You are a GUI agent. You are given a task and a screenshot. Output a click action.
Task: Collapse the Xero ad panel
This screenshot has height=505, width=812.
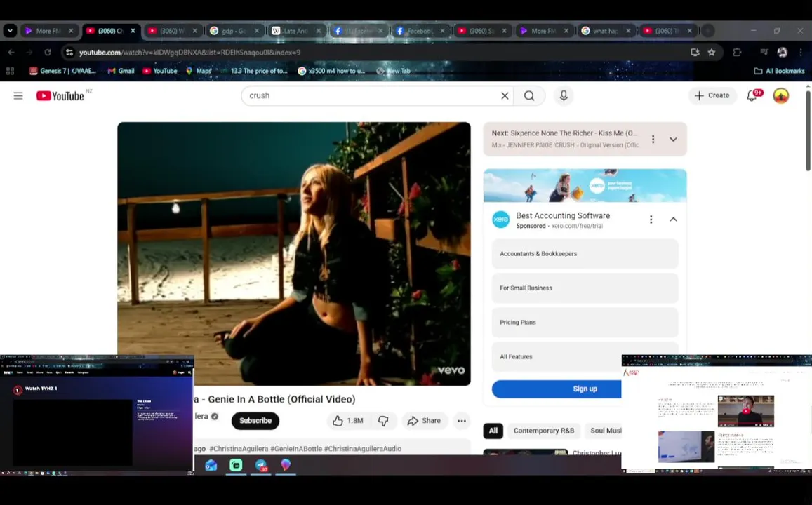(673, 220)
